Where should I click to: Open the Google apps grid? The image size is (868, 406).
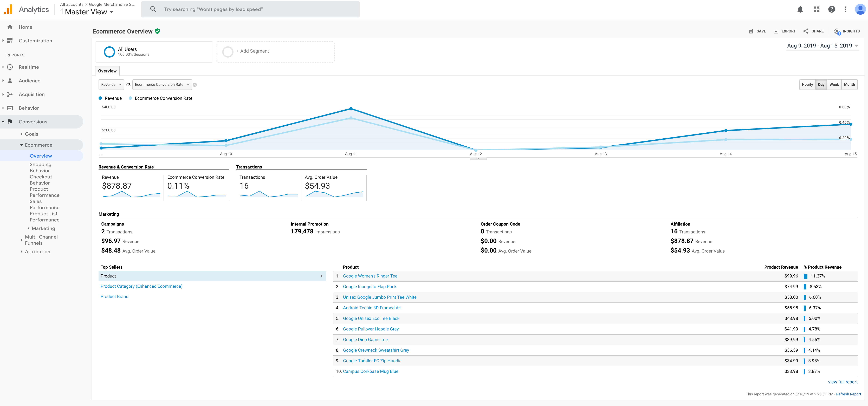[817, 9]
